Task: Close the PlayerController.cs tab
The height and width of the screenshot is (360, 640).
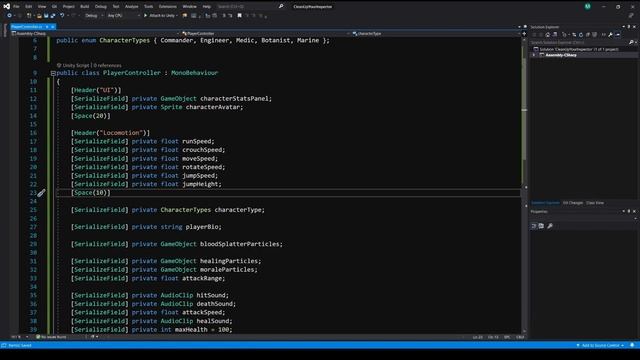Action: tap(53, 27)
